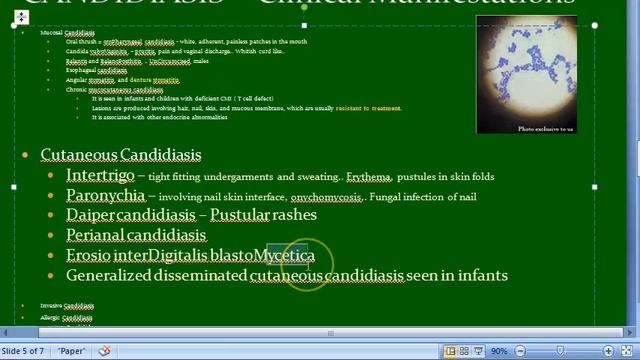The width and height of the screenshot is (640, 360).
Task: Click 'It is seen in infants and children' line
Action: [x=182, y=99]
